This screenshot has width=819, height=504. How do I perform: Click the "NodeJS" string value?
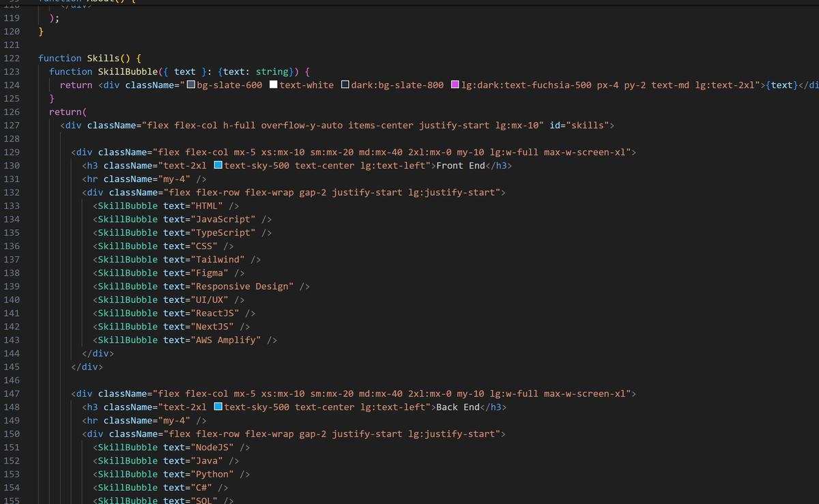click(x=212, y=447)
